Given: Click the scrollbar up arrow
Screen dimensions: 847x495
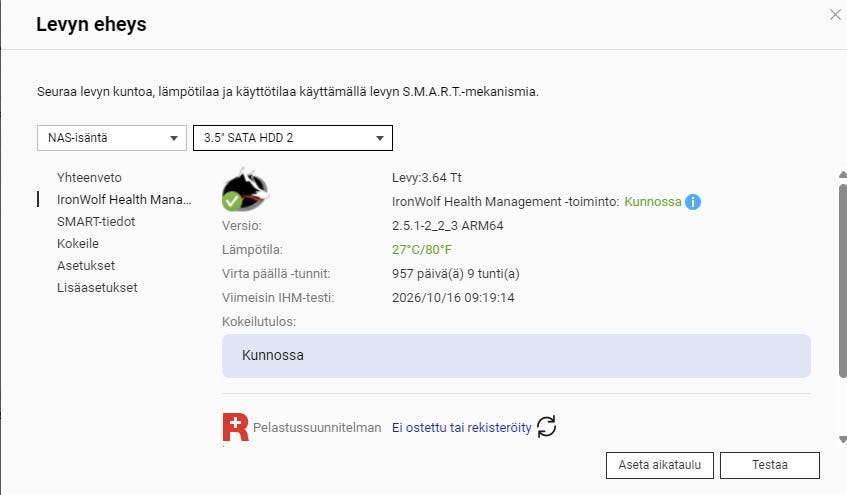Looking at the screenshot, I should click(842, 175).
